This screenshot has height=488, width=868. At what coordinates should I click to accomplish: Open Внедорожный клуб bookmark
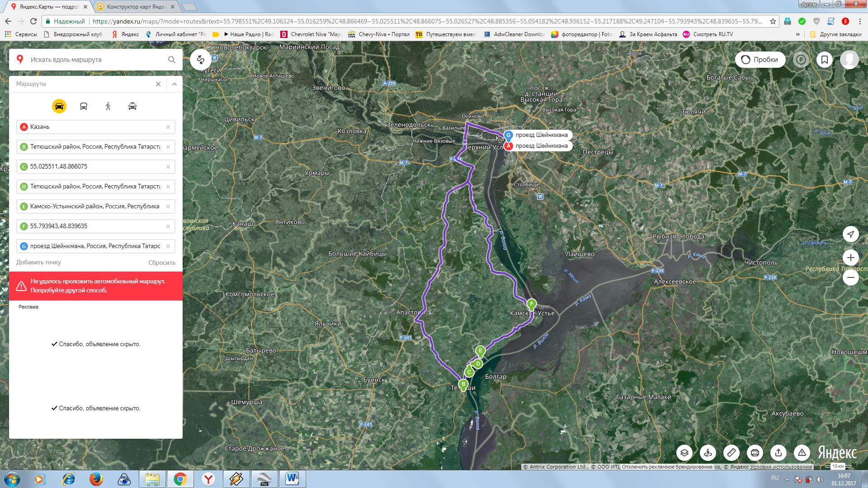(x=73, y=34)
